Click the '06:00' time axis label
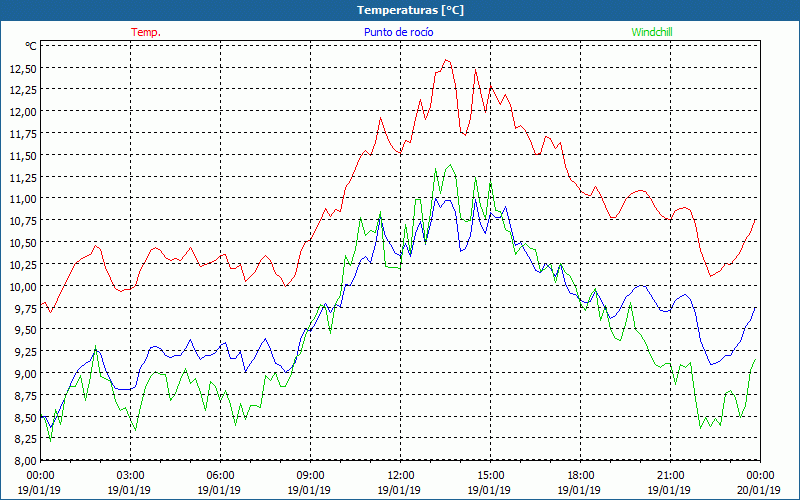 coord(220,475)
